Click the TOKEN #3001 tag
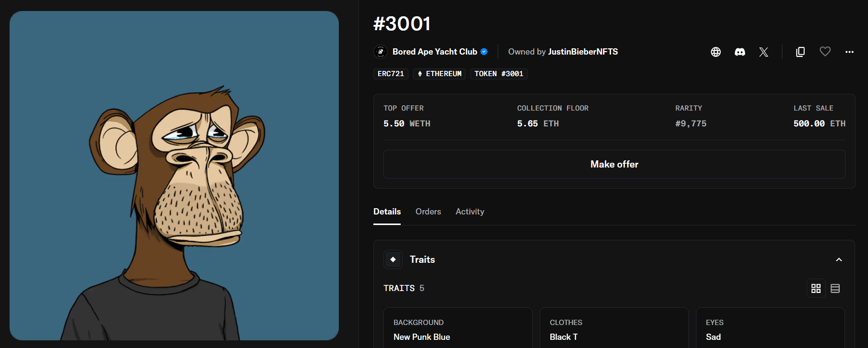This screenshot has height=348, width=868. click(x=499, y=74)
